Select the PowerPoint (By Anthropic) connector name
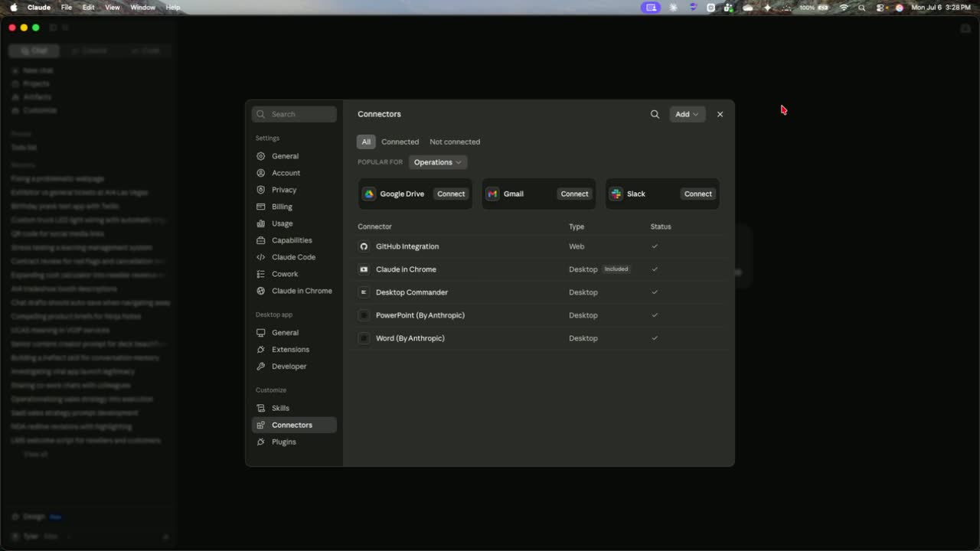This screenshot has width=980, height=551. click(x=420, y=315)
